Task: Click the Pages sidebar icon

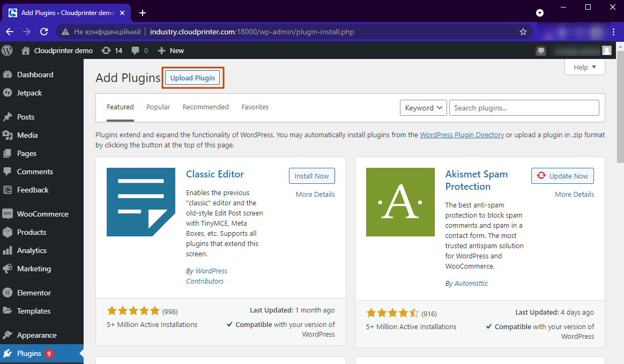Action: [x=8, y=153]
